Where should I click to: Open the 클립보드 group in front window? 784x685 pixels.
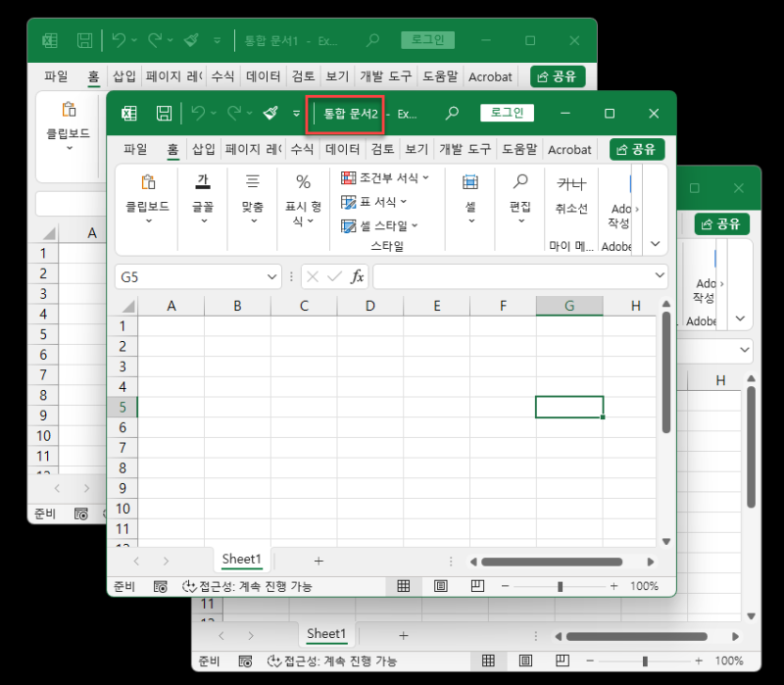point(148,199)
